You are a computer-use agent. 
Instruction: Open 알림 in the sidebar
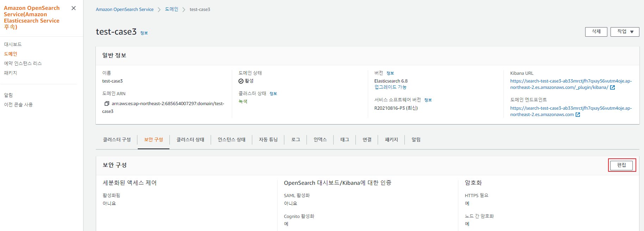8,95
